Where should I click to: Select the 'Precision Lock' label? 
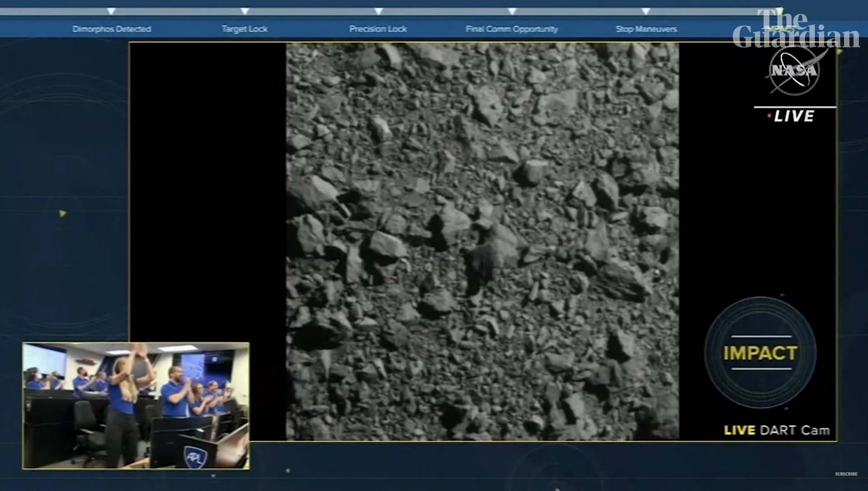pyautogui.click(x=378, y=29)
